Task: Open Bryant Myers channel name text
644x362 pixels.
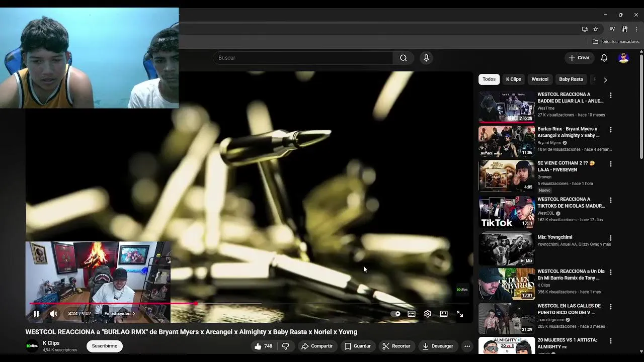Action: (x=549, y=143)
